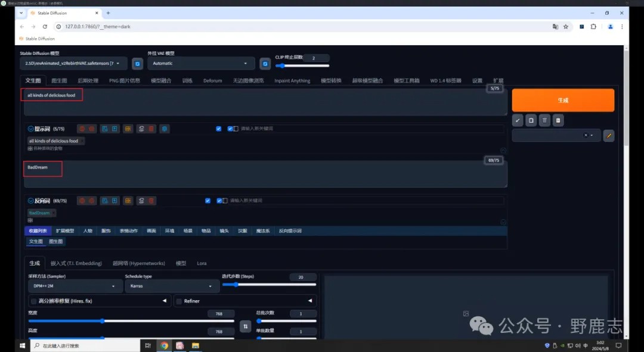This screenshot has width=644, height=352.
Task: Expand the Refiner section arrow
Action: [310, 301]
